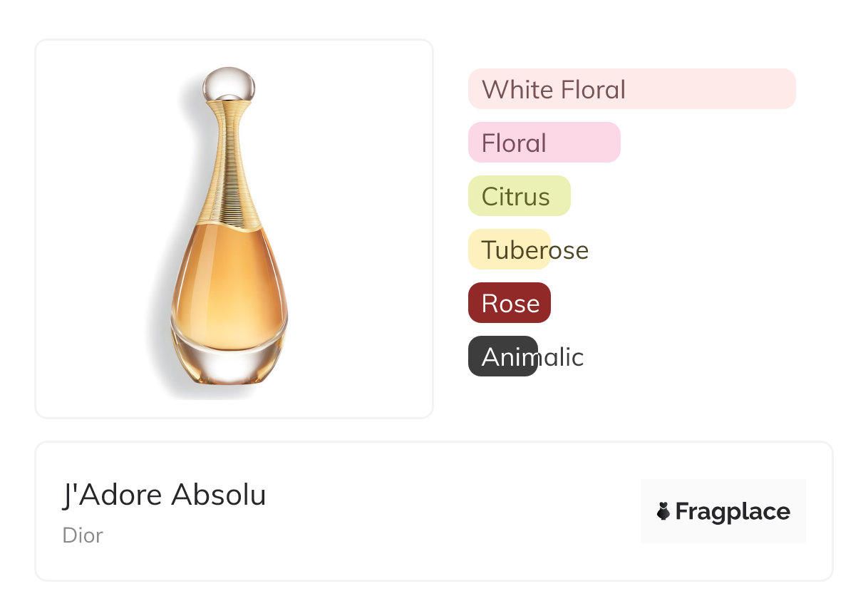Viewport: 868px width, 616px height.
Task: Click the Dior brand name
Action: 83,535
